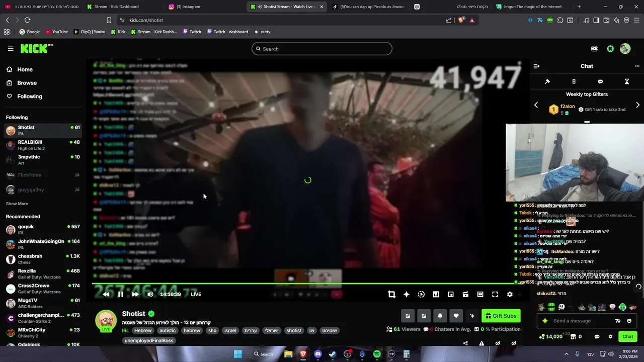
Task: Open YouTube bookmark
Action: coord(56,32)
